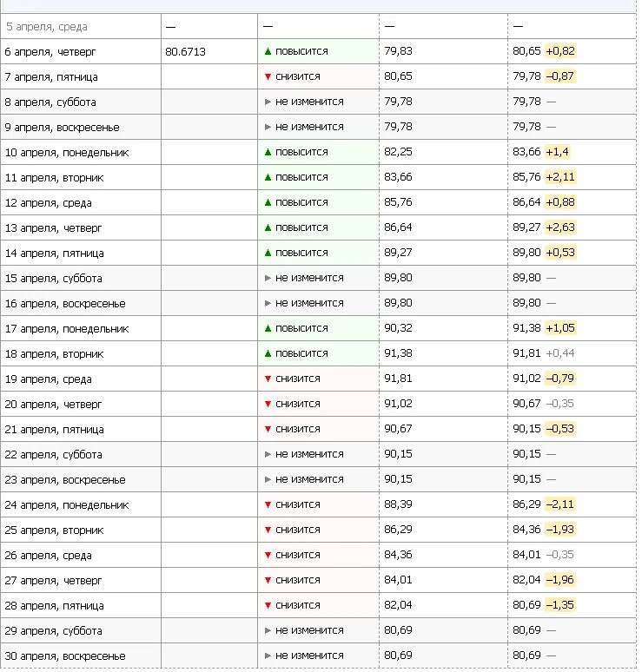Click red down arrow for 7 апреля
Screen dimensions: 642x672
coord(268,76)
